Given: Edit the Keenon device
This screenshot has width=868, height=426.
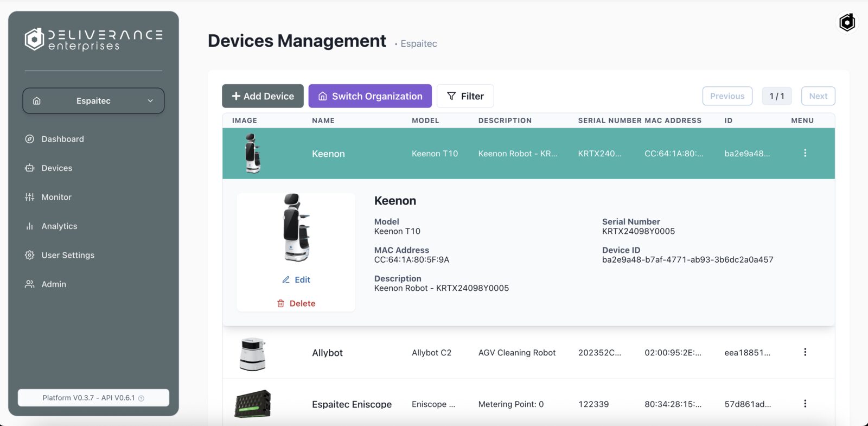Looking at the screenshot, I should [x=296, y=280].
